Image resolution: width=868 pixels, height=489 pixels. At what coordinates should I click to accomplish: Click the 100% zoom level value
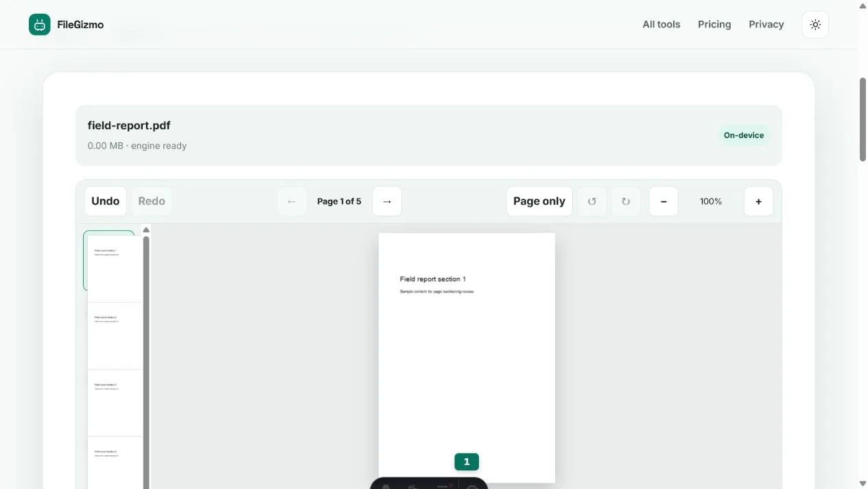[x=711, y=201]
